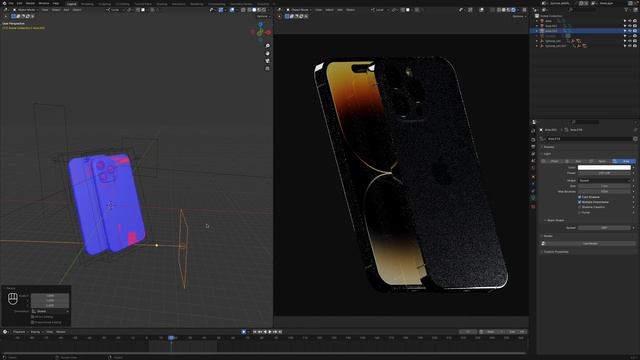Click the Use Nodes button
The width and height of the screenshot is (640, 360).
[x=591, y=244]
